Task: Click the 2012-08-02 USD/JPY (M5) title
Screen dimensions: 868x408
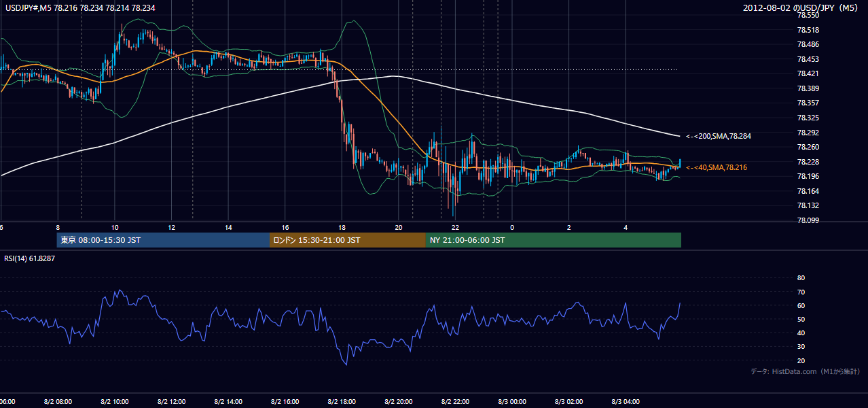Action: 801,7
